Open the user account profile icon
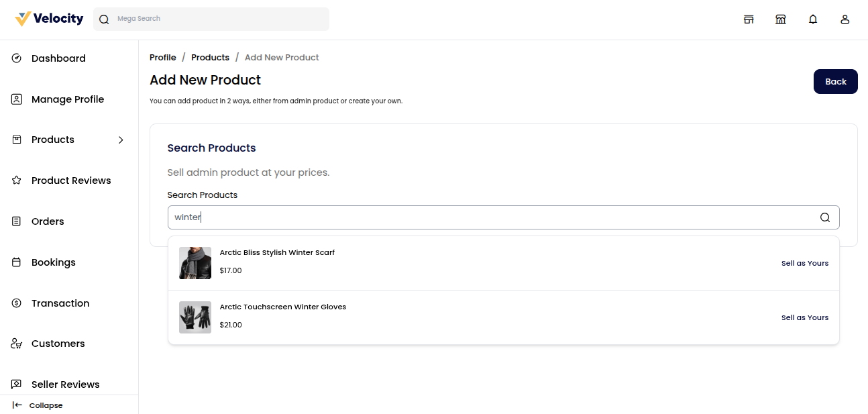 tap(845, 19)
